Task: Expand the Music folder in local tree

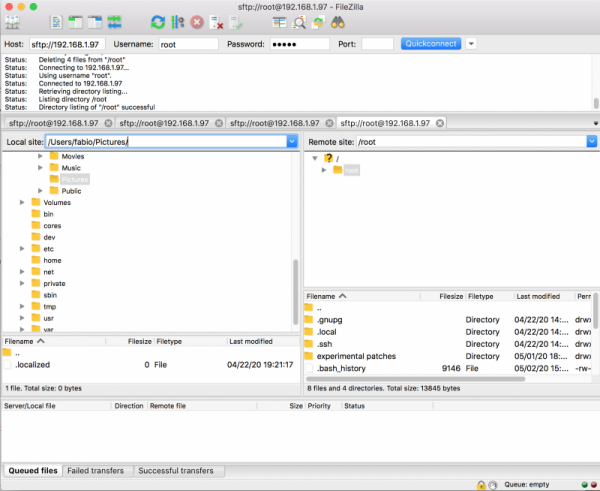Action: pyautogui.click(x=40, y=168)
